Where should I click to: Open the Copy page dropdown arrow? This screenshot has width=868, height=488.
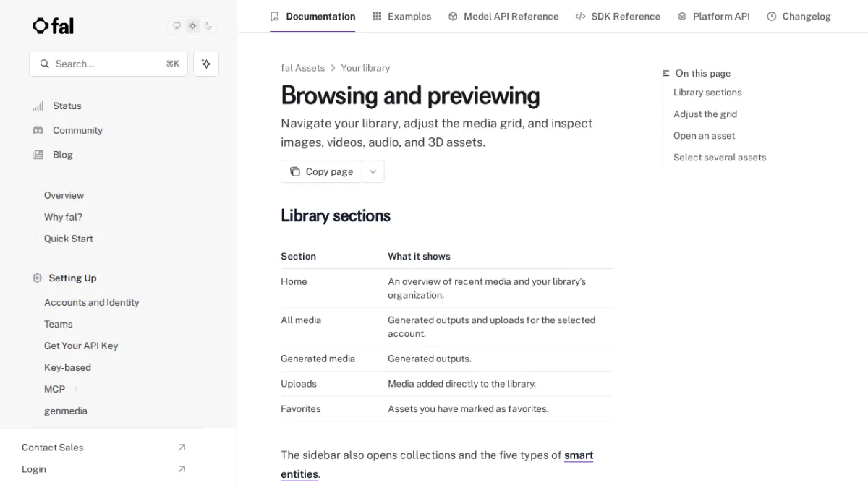[373, 171]
